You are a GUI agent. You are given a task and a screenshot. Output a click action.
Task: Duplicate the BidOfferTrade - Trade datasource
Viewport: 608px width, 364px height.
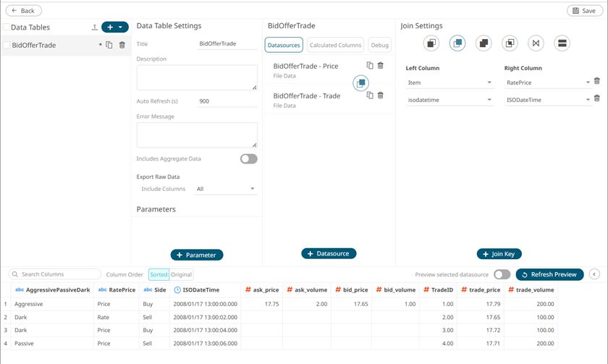click(370, 96)
